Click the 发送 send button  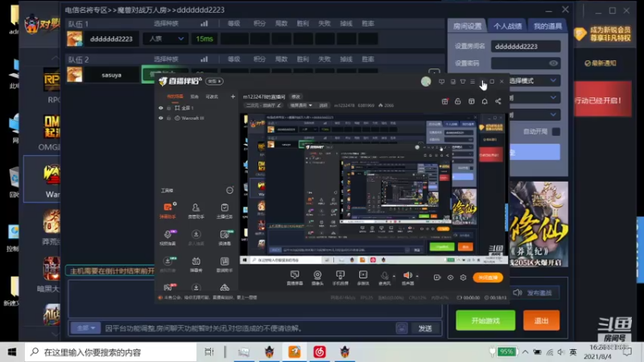point(425,328)
